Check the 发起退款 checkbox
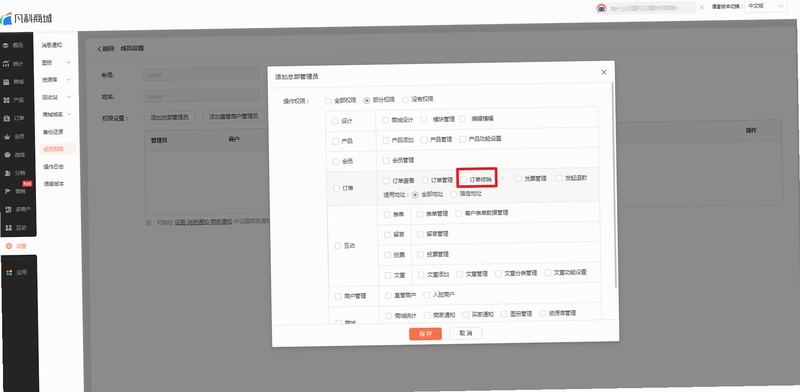The height and width of the screenshot is (392, 800). pos(559,178)
